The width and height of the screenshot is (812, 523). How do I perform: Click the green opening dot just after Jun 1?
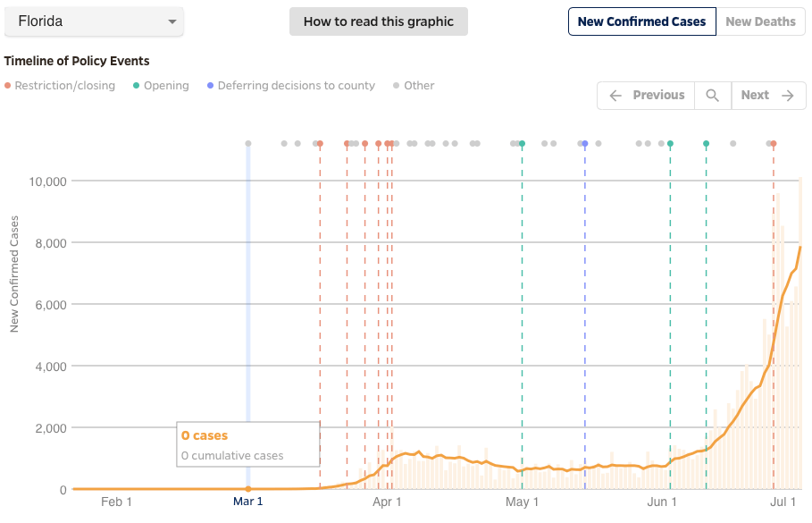click(670, 143)
